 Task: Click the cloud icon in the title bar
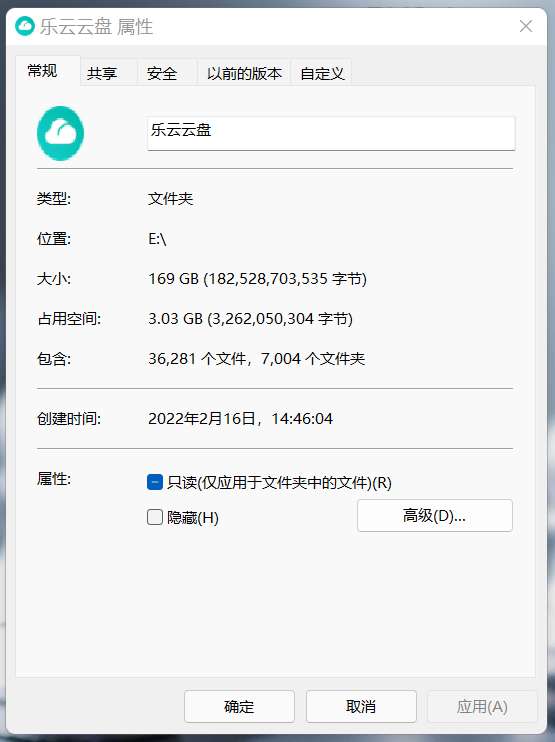[x=25, y=26]
